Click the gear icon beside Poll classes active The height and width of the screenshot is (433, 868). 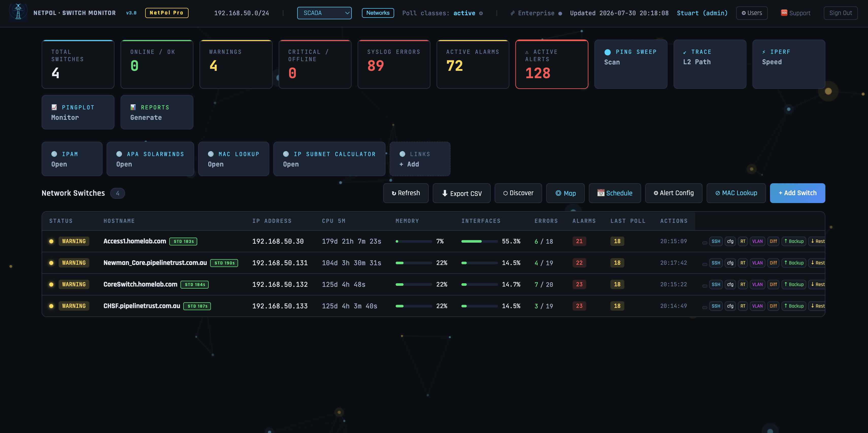[481, 13]
